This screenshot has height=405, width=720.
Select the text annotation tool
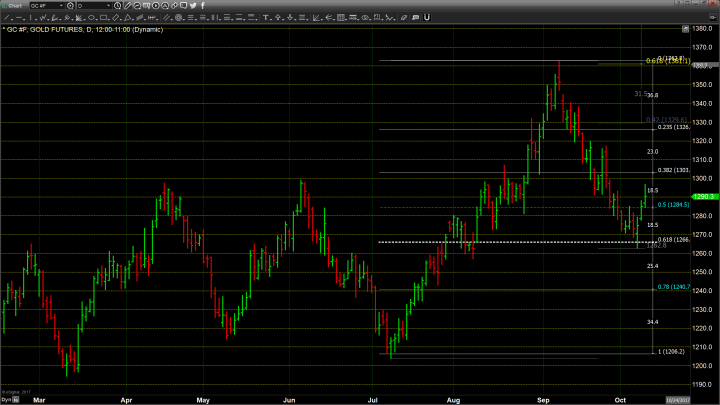click(266, 17)
